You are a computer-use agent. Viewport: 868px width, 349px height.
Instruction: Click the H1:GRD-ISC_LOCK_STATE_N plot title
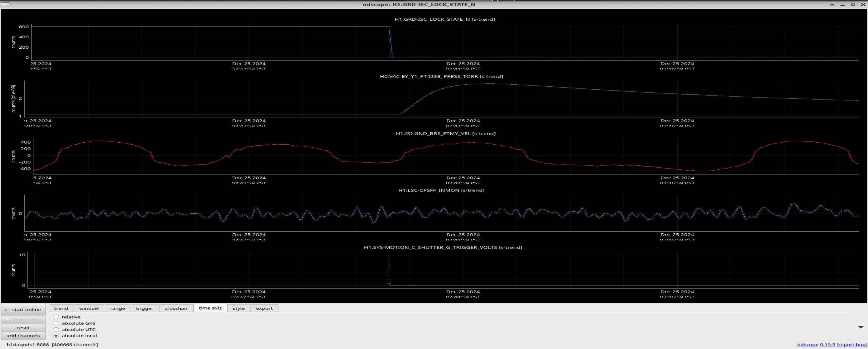coord(444,19)
